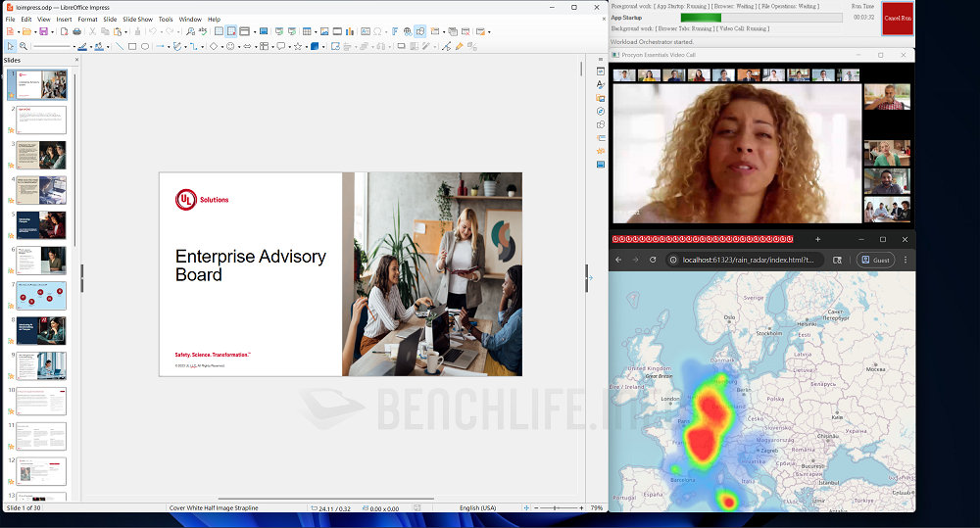Viewport: 980px width, 528px height.
Task: Click the red Cancel Run button
Action: click(898, 18)
